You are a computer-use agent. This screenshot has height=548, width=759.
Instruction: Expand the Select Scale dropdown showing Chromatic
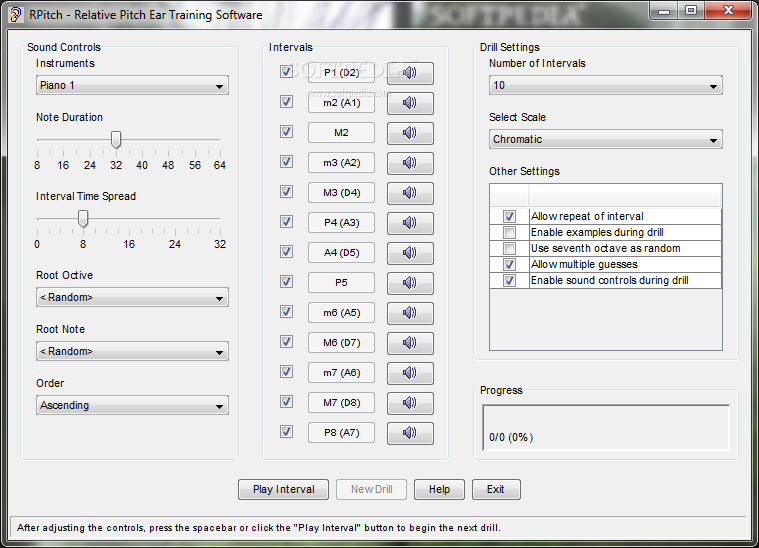tap(606, 139)
